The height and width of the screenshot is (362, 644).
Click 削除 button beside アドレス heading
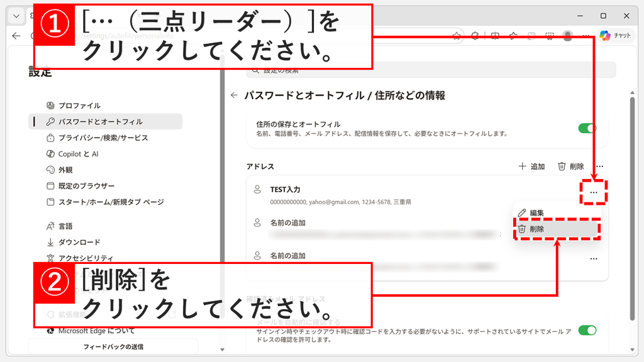click(x=571, y=166)
